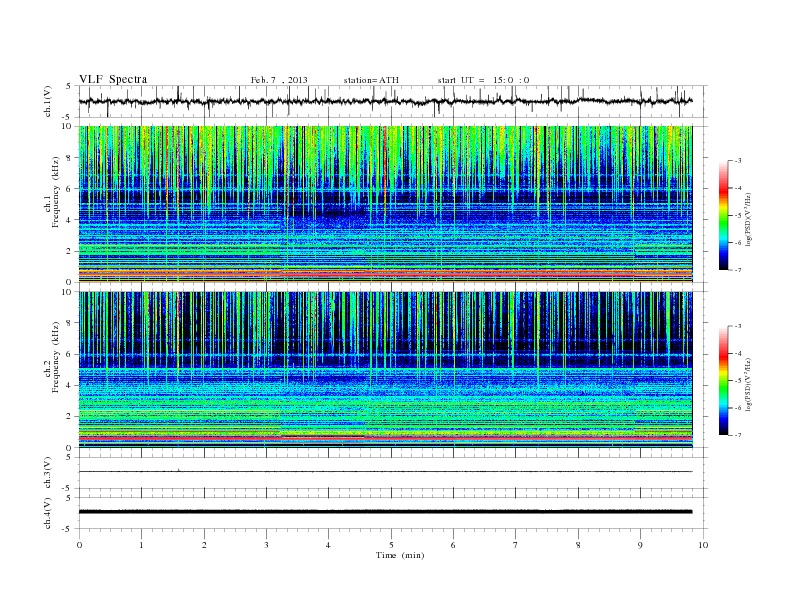This screenshot has height=612, width=792.
Task: Click the time axis tick labeled 0
Action: [79, 545]
